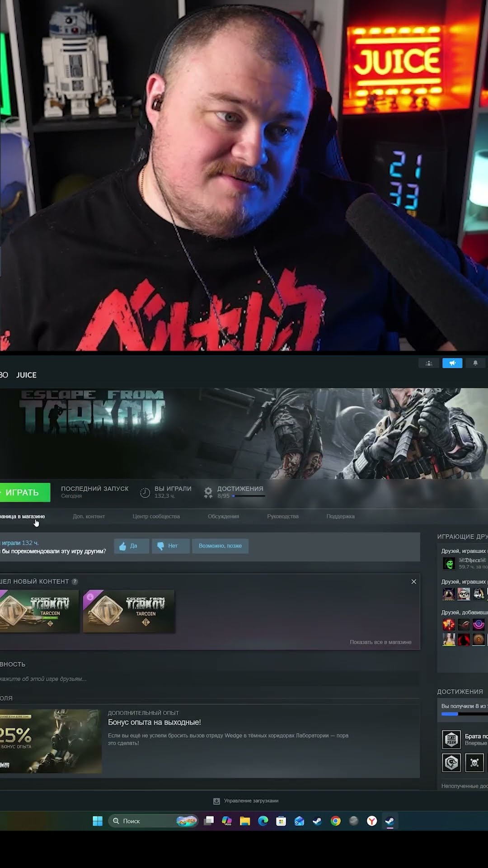This screenshot has width=488, height=868.
Task: Open the green skull avatar of Dhecx
Action: pyautogui.click(x=449, y=563)
